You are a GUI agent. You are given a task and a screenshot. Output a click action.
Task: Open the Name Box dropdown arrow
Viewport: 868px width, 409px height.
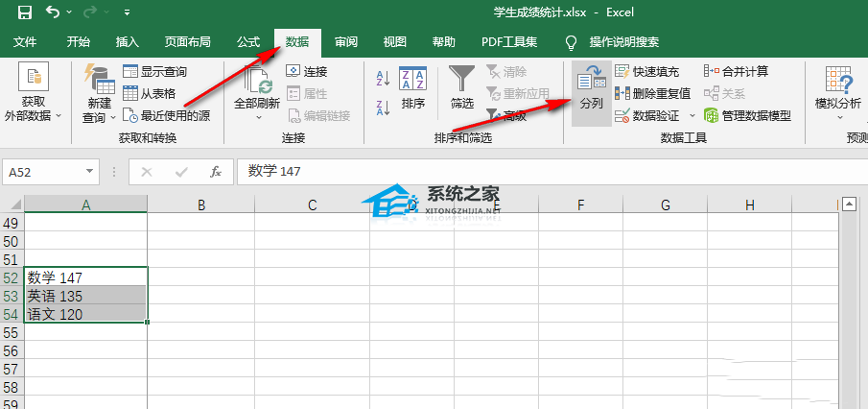[90, 172]
